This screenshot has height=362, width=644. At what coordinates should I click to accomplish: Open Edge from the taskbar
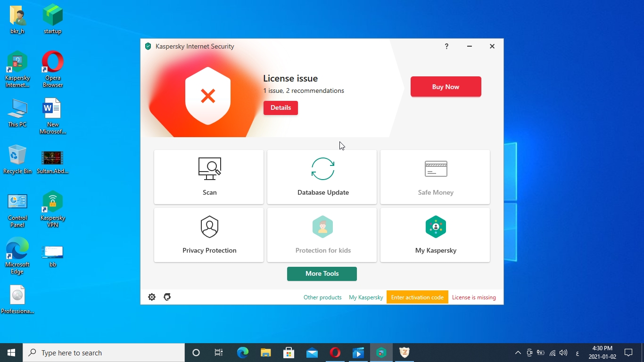click(x=242, y=353)
